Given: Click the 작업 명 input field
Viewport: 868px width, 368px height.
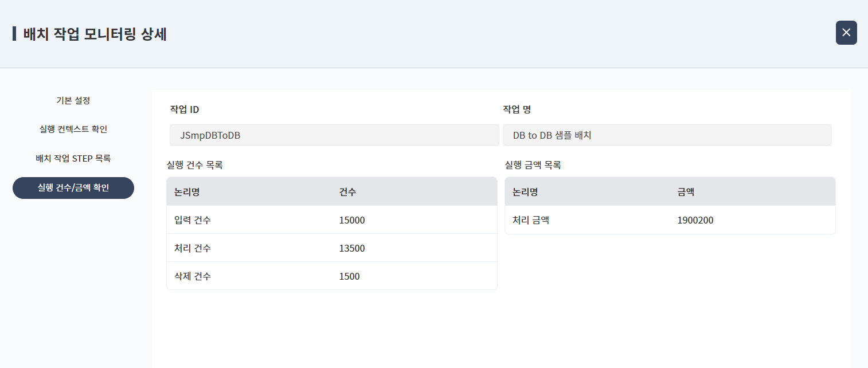Looking at the screenshot, I should (667, 135).
